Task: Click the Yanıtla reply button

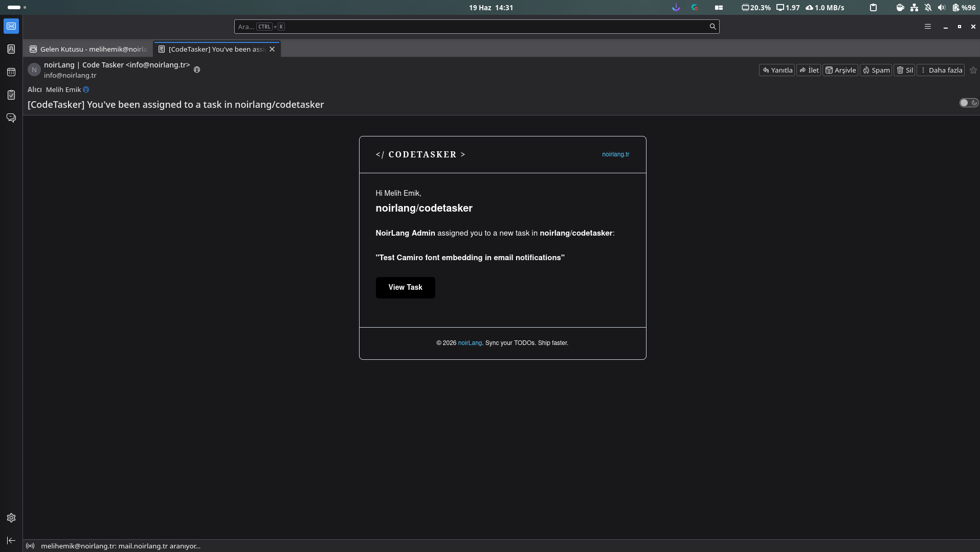Action: pyautogui.click(x=777, y=70)
